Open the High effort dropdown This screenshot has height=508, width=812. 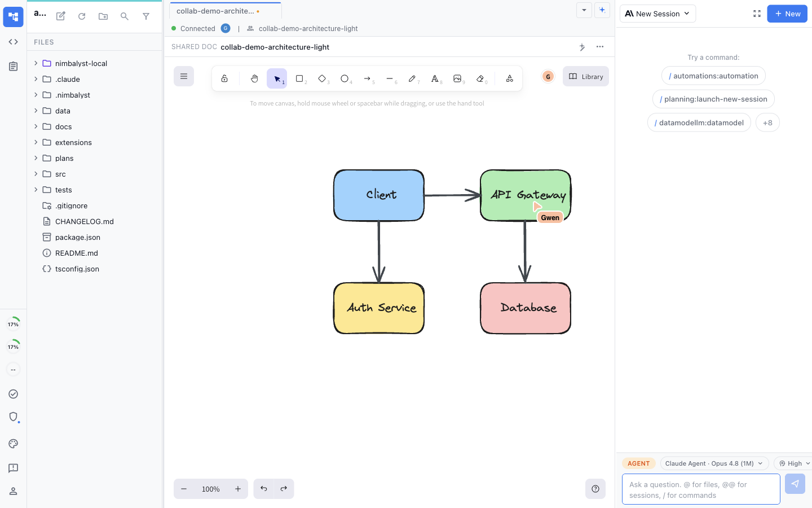794,463
